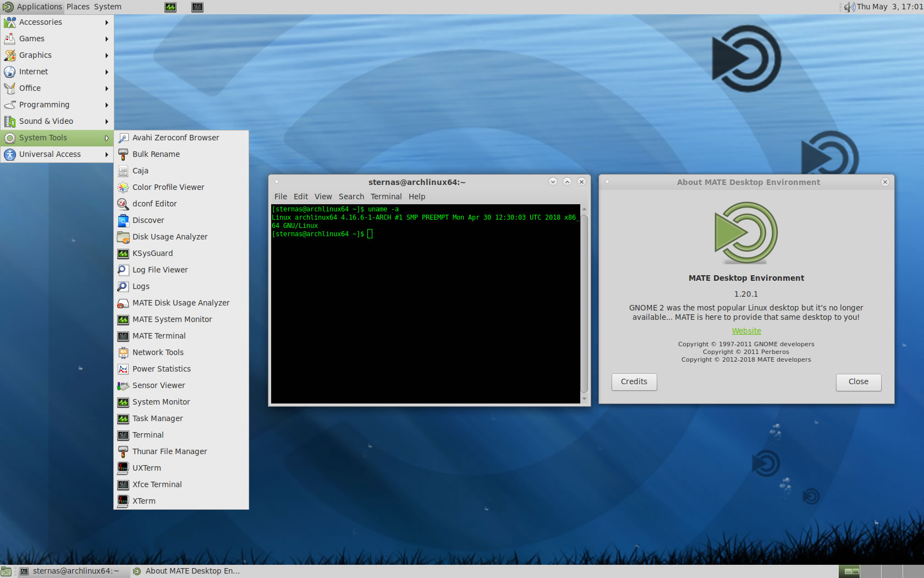Expand the Sound & Video submenu
This screenshot has height=578, width=924.
57,121
